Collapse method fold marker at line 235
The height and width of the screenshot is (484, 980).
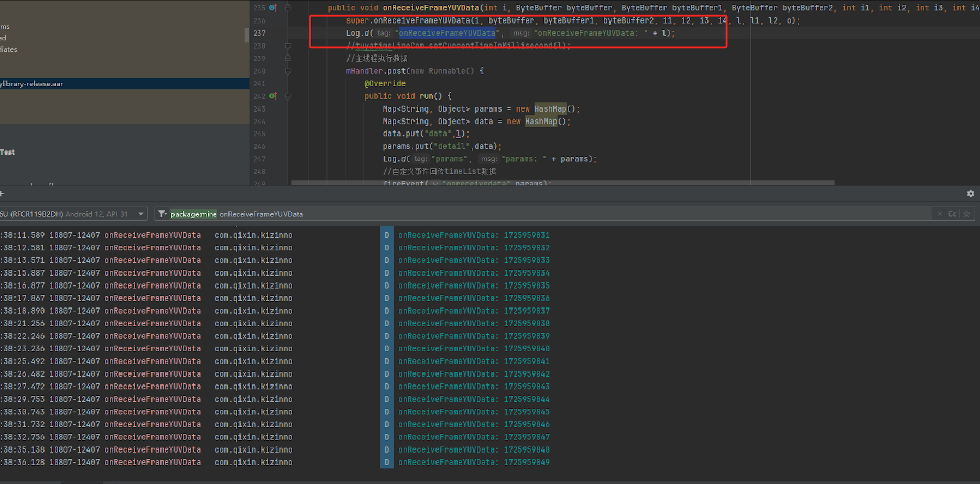(x=288, y=8)
